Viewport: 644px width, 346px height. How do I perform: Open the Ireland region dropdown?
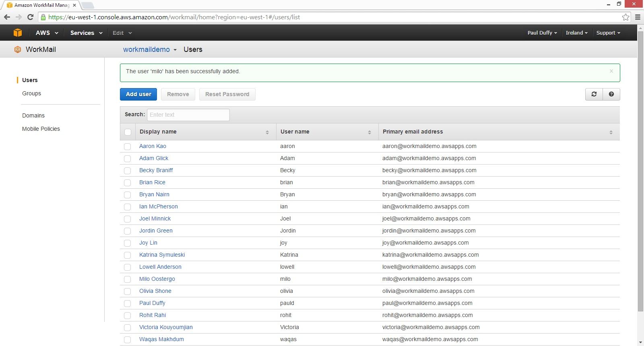[x=576, y=33]
